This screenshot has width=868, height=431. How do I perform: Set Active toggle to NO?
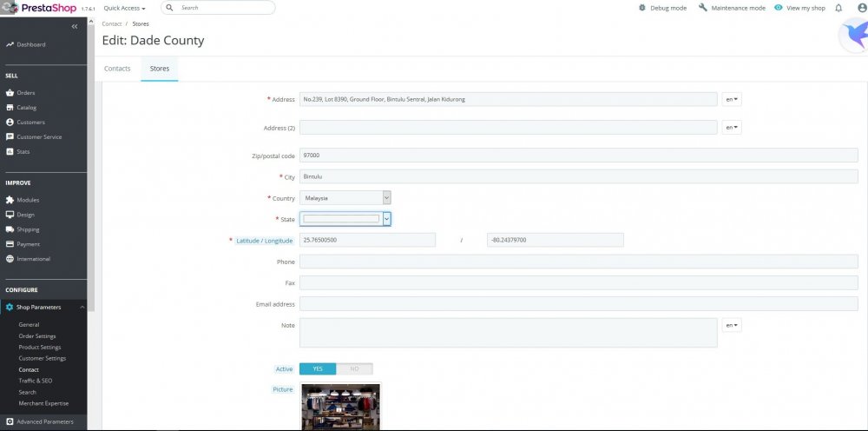click(354, 369)
